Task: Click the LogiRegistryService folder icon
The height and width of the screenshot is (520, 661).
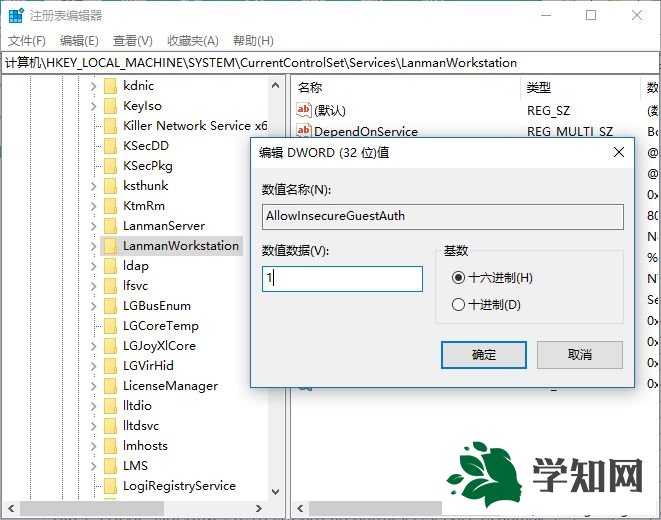Action: tap(110, 486)
